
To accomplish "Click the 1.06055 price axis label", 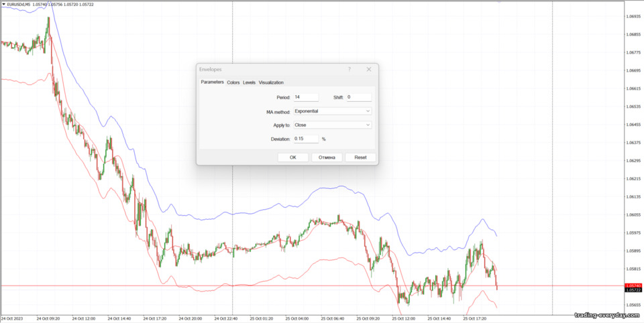I will pyautogui.click(x=634, y=214).
